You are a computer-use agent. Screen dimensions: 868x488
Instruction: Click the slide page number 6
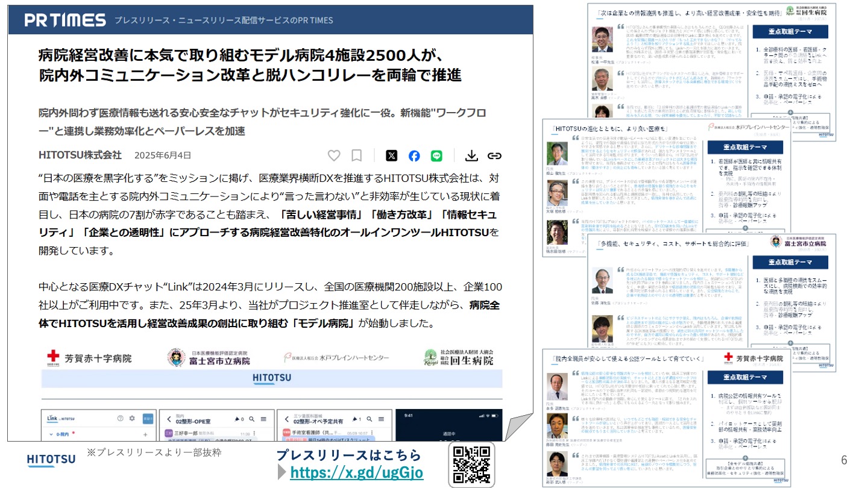point(844,460)
